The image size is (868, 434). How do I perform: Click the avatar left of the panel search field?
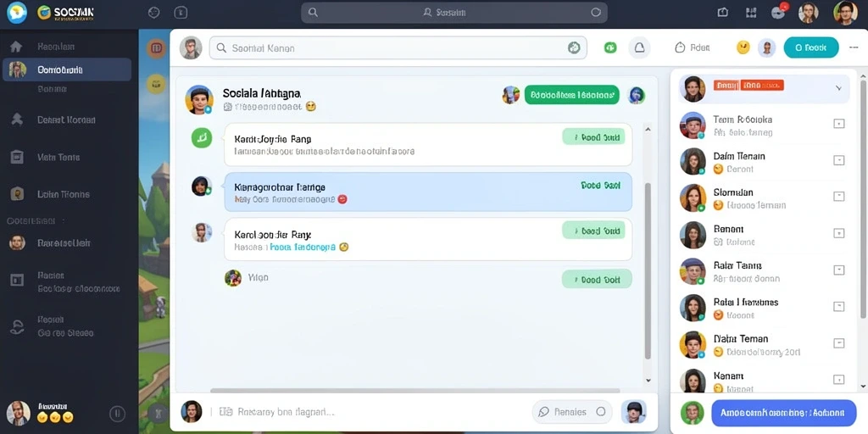coord(191,48)
